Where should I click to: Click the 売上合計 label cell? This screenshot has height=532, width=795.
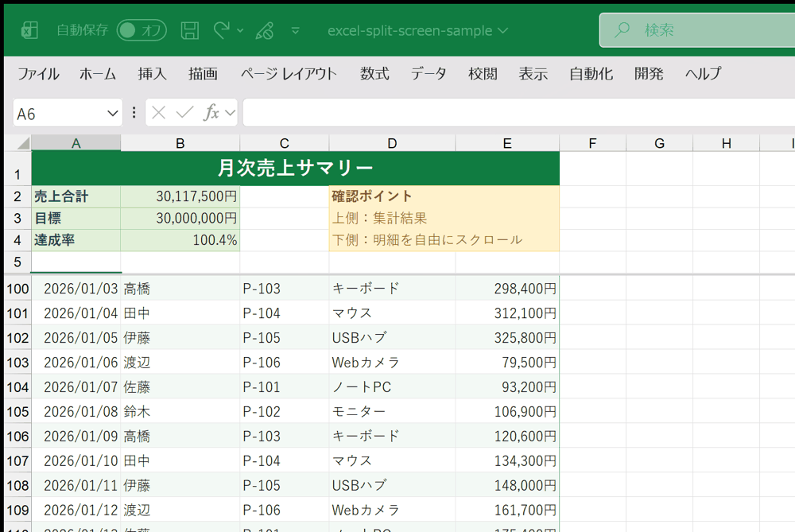pos(76,196)
